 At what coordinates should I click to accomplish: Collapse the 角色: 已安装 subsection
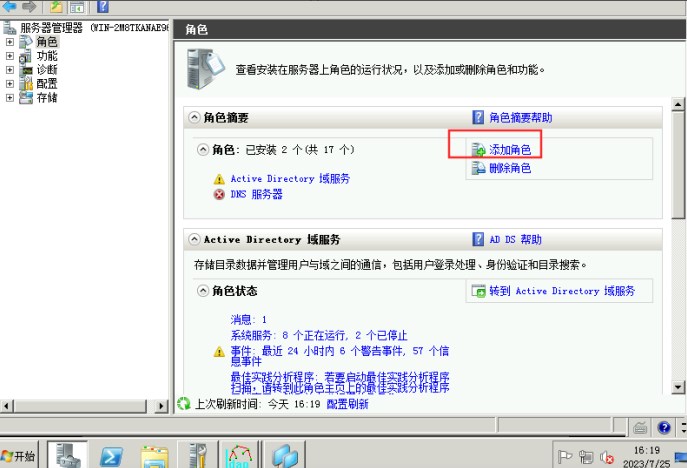[x=202, y=150]
